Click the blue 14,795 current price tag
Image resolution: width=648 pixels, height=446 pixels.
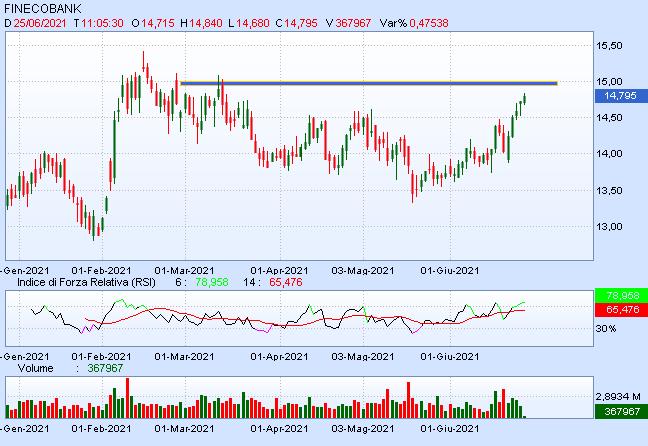[x=621, y=96]
